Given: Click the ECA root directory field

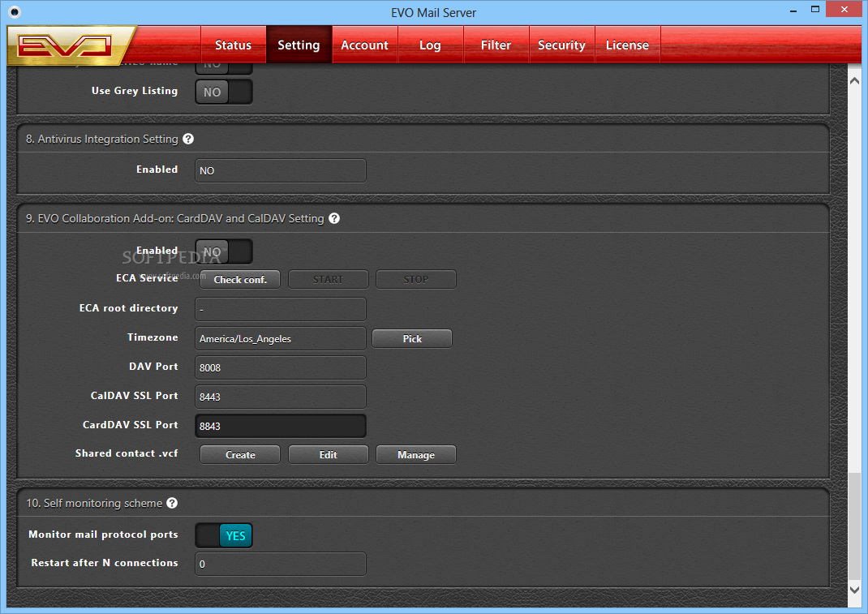Looking at the screenshot, I should click(x=281, y=309).
